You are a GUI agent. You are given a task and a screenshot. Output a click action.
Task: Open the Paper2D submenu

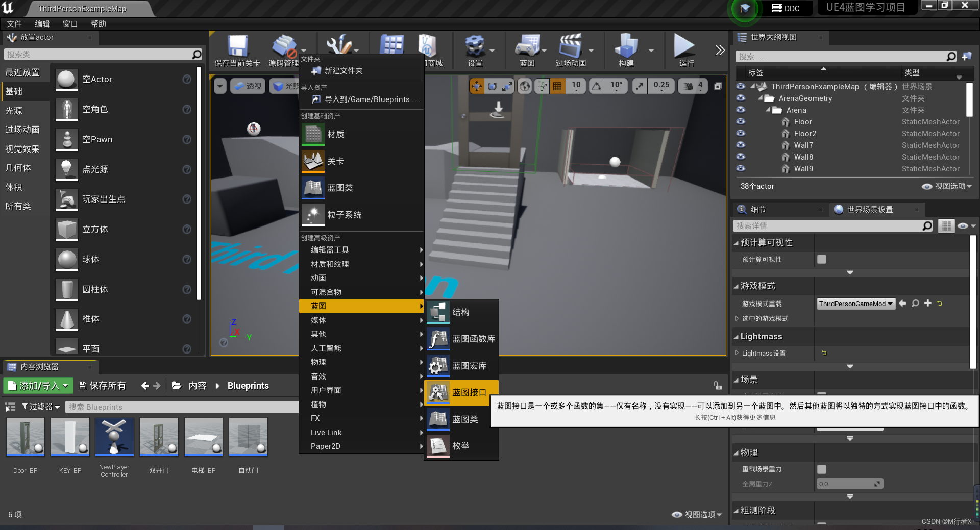pos(361,446)
